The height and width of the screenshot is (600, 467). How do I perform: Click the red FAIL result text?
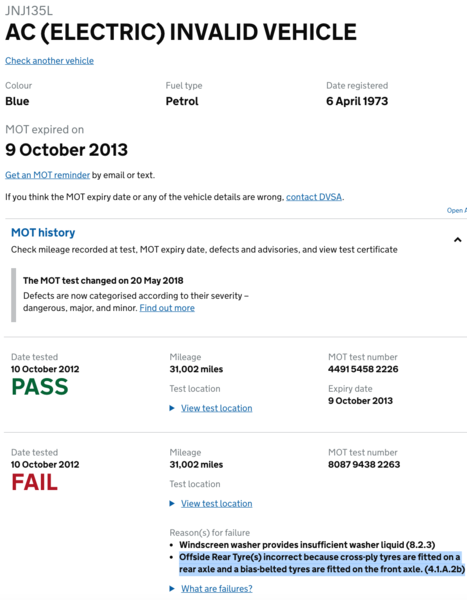click(34, 482)
